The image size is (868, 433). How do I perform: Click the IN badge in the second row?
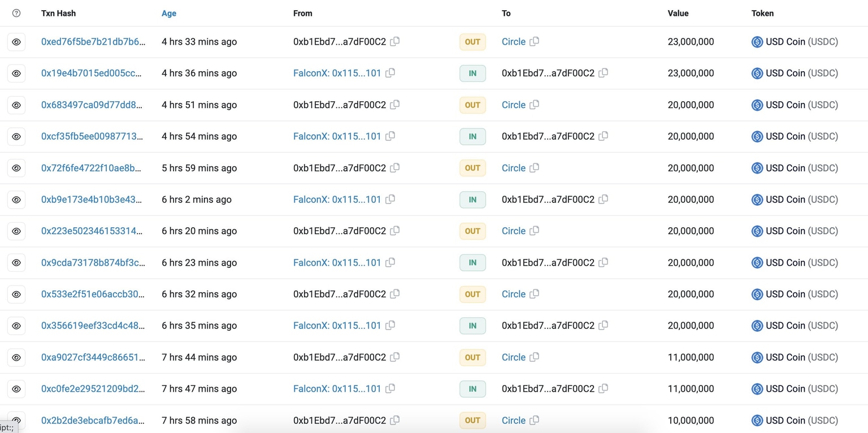click(472, 73)
